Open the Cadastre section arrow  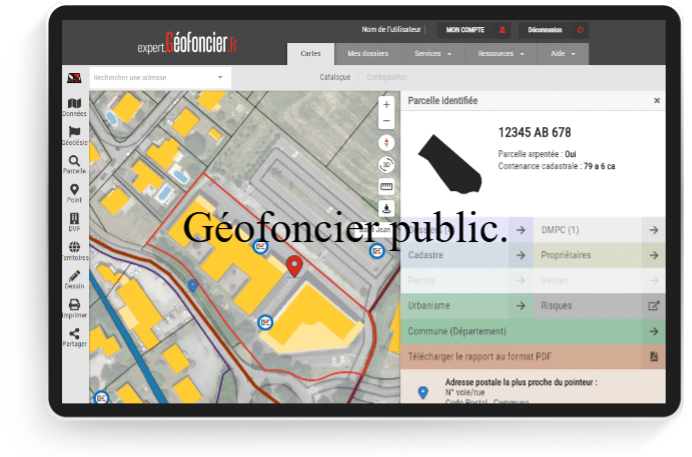521,255
